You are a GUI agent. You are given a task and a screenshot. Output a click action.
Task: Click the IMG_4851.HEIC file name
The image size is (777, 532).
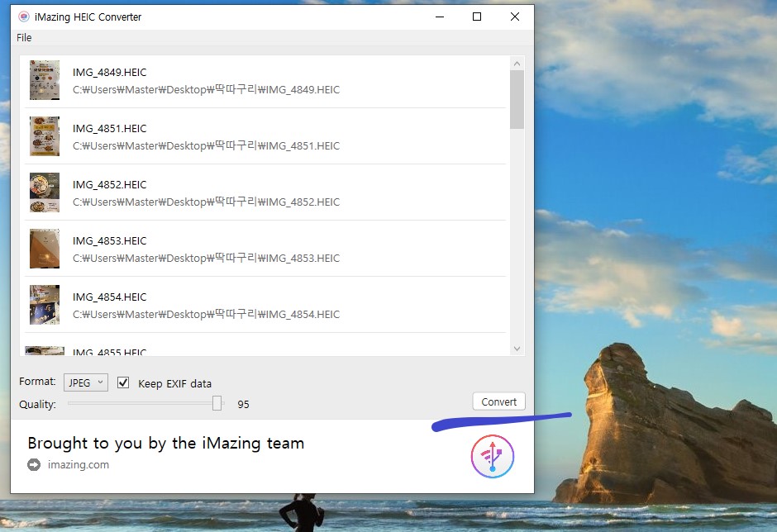(109, 128)
